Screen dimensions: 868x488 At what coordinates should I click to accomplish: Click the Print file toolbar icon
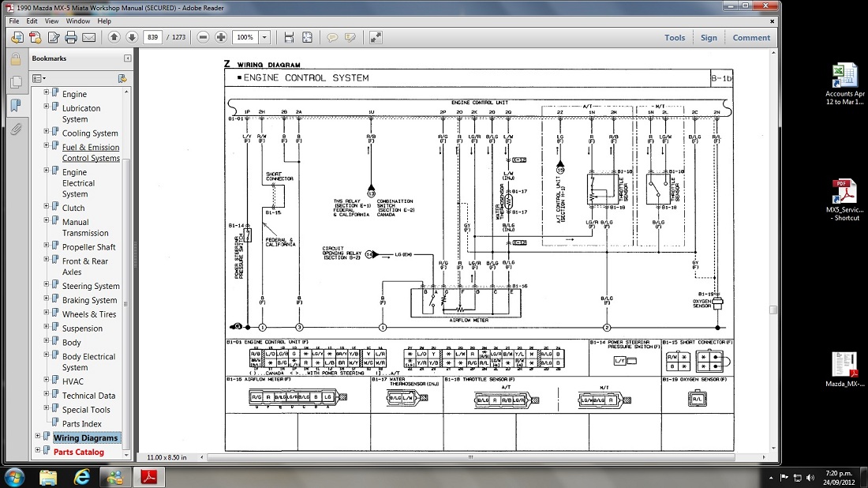[x=71, y=37]
